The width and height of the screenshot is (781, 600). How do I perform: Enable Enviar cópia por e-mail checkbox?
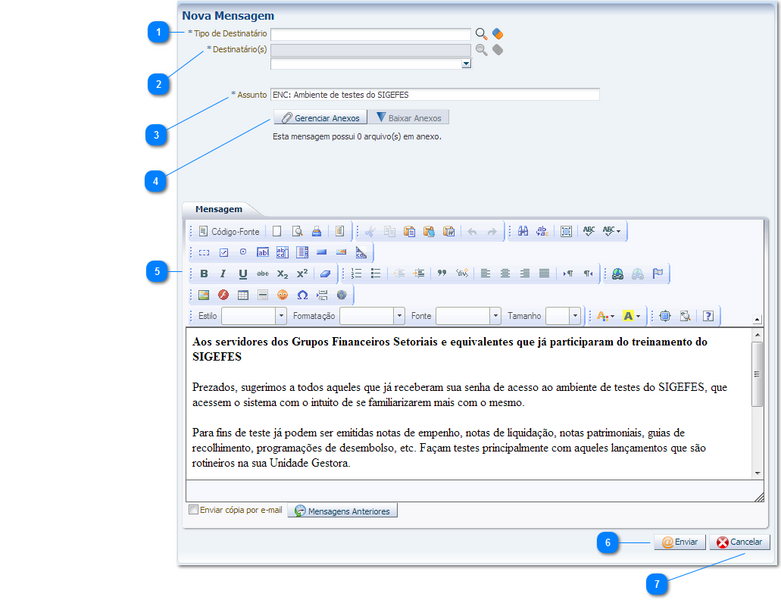coord(194,510)
